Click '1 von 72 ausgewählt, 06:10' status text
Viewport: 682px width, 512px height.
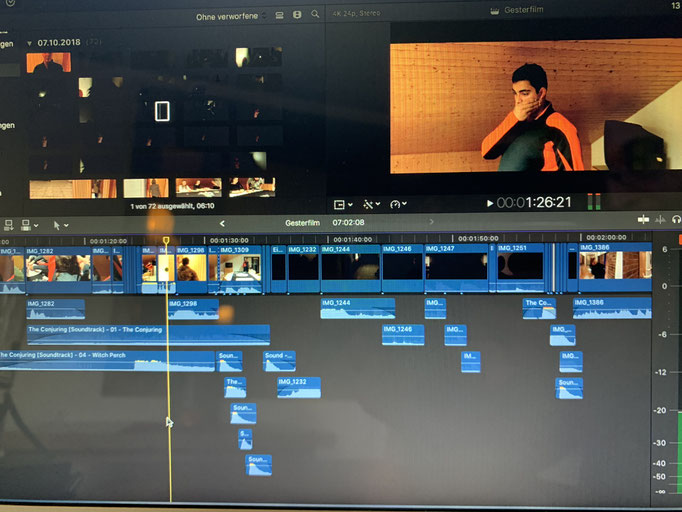(172, 206)
